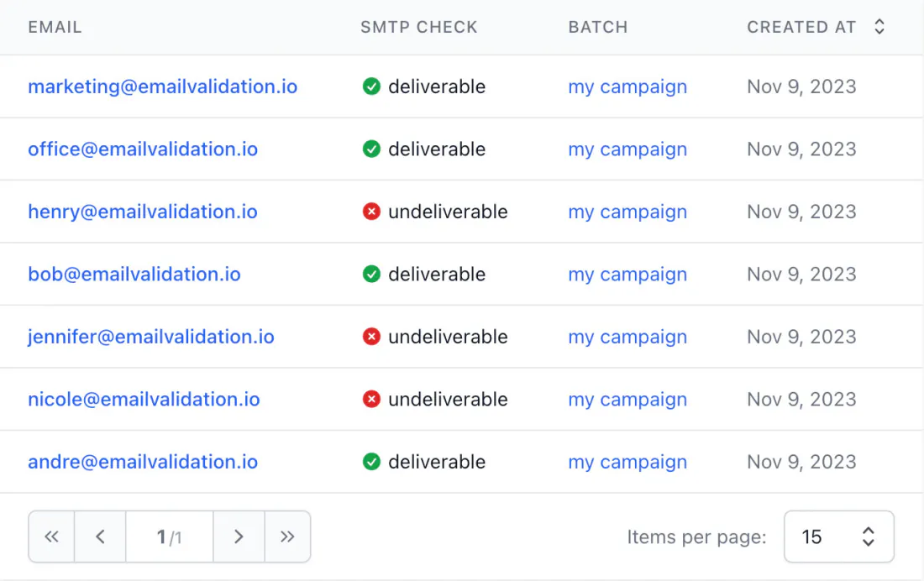Click Nov 9, 2023 date in marketing row

tap(801, 86)
